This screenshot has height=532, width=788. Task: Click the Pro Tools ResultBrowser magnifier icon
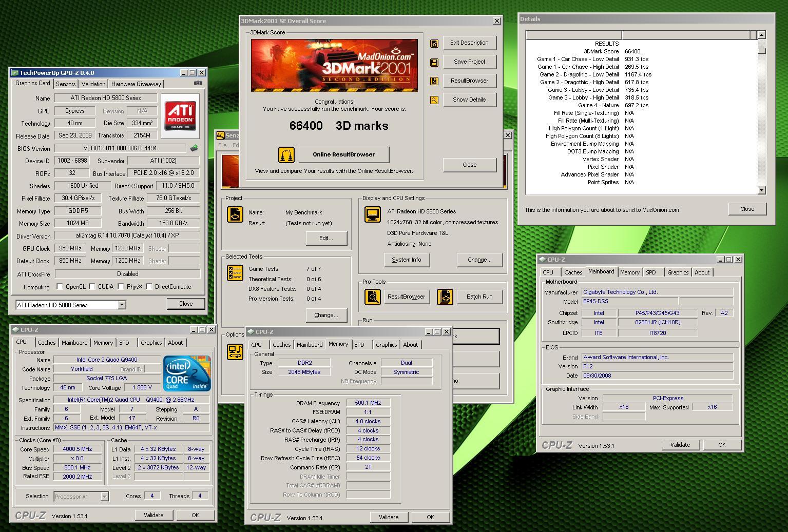(373, 297)
